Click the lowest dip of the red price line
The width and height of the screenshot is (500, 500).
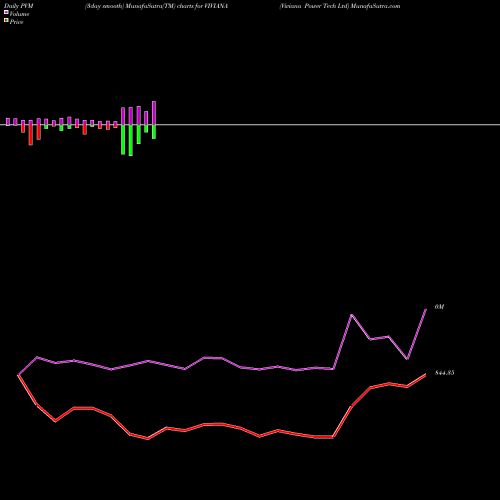(148, 439)
